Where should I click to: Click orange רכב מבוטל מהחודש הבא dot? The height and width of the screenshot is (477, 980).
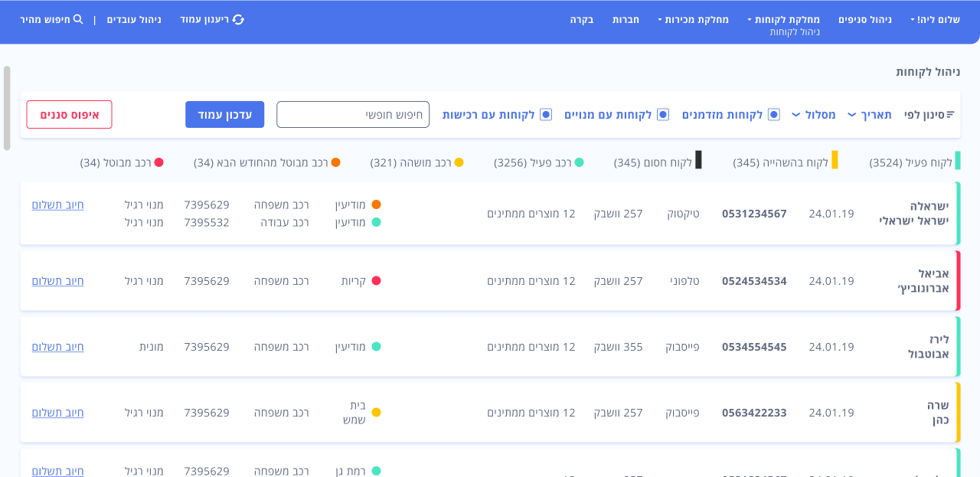336,162
